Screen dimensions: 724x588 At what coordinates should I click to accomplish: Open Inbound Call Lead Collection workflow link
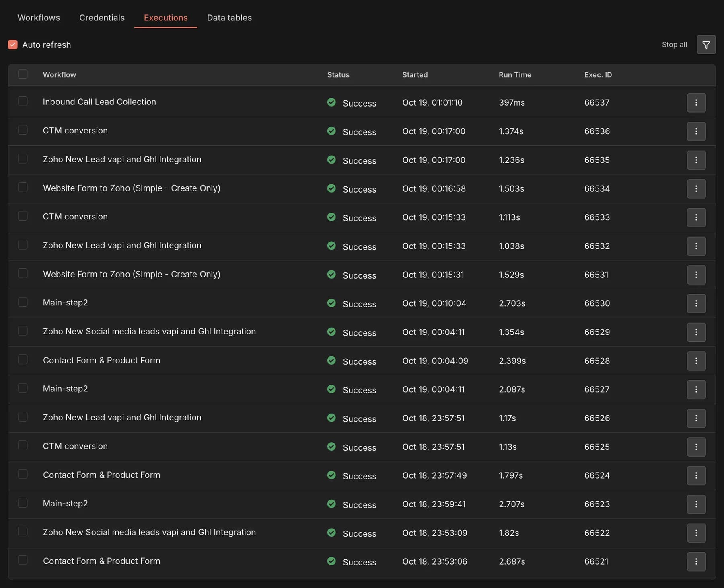coord(99,102)
